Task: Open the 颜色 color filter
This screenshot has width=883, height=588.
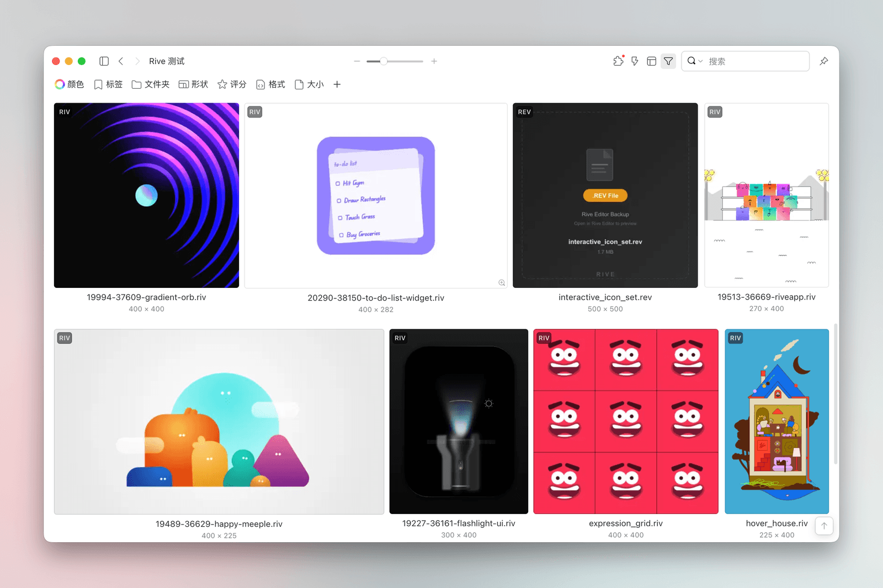Action: point(70,84)
